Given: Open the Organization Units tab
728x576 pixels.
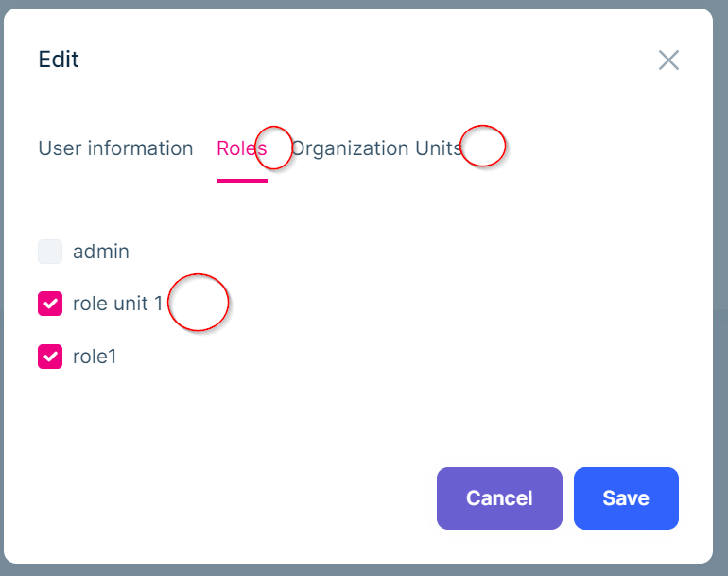Looking at the screenshot, I should (376, 148).
